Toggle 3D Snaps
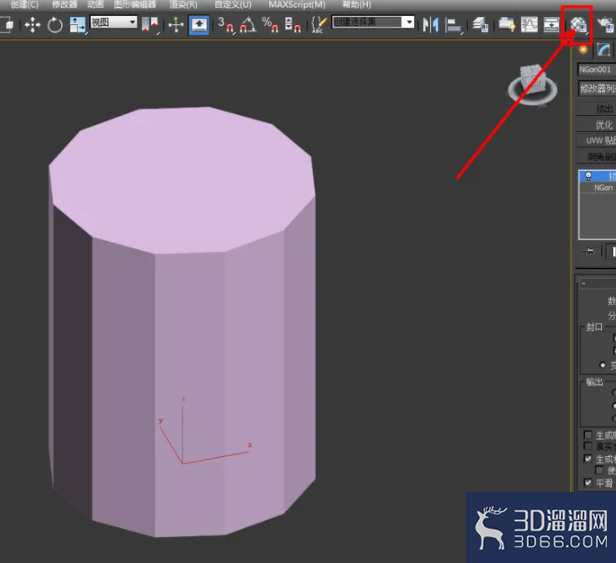This screenshot has height=563, width=616. 226,25
